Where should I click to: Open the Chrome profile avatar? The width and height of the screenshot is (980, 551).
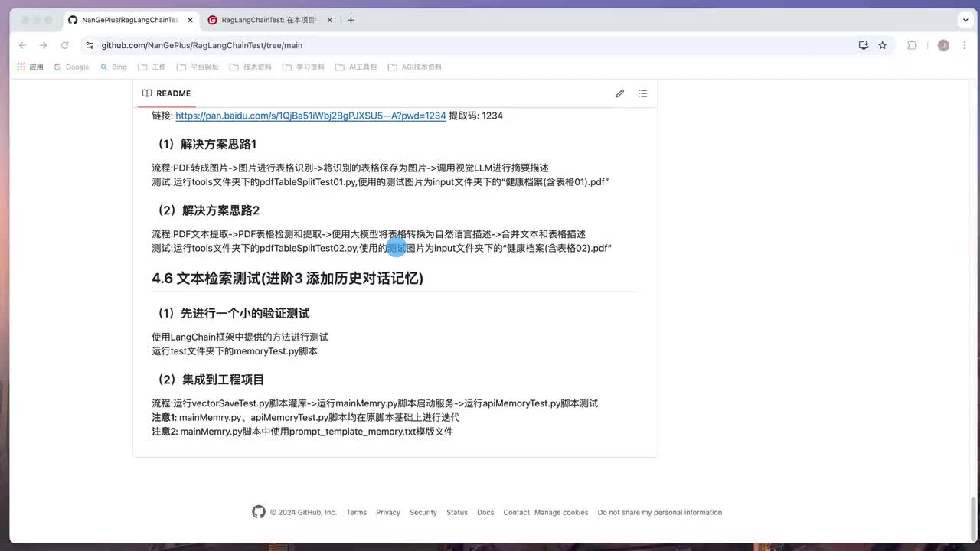(943, 45)
